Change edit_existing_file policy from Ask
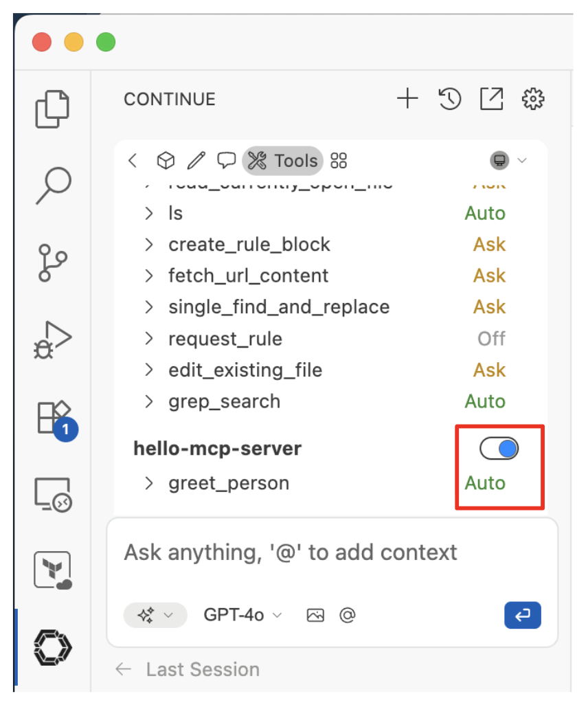This screenshot has height=705, width=588. pyautogui.click(x=489, y=370)
